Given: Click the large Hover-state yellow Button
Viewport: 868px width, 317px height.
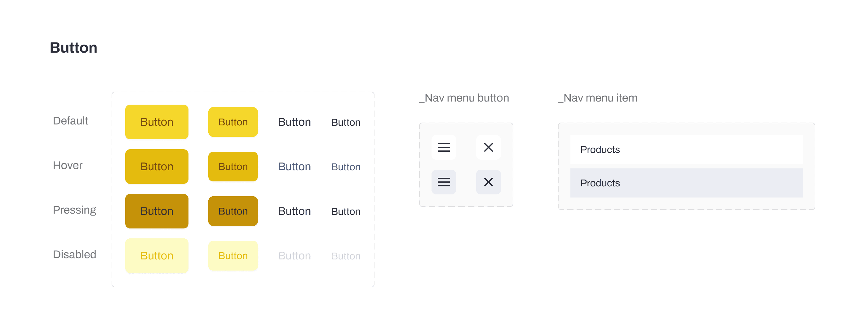Looking at the screenshot, I should click(157, 167).
